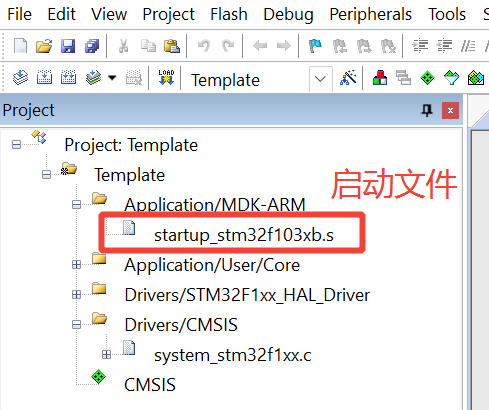Open the Project menu
Viewport: 489px width, 410px height.
[x=168, y=15]
